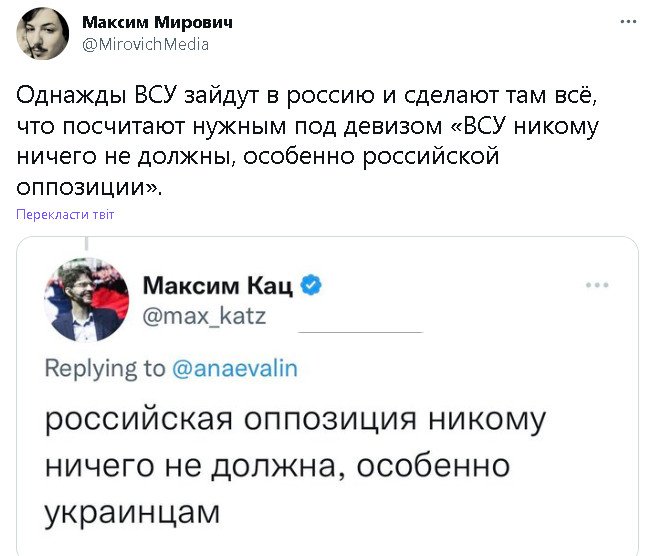Open the Максим Кац display name

click(218, 287)
